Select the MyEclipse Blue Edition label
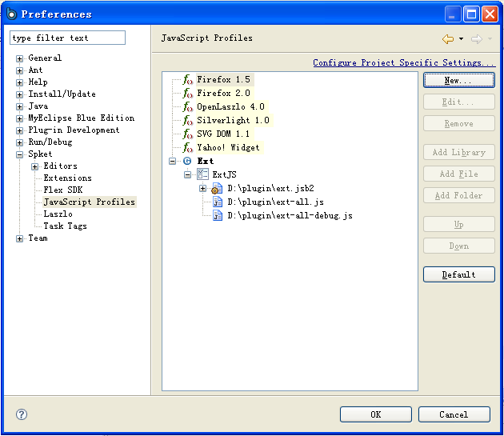 tap(82, 118)
